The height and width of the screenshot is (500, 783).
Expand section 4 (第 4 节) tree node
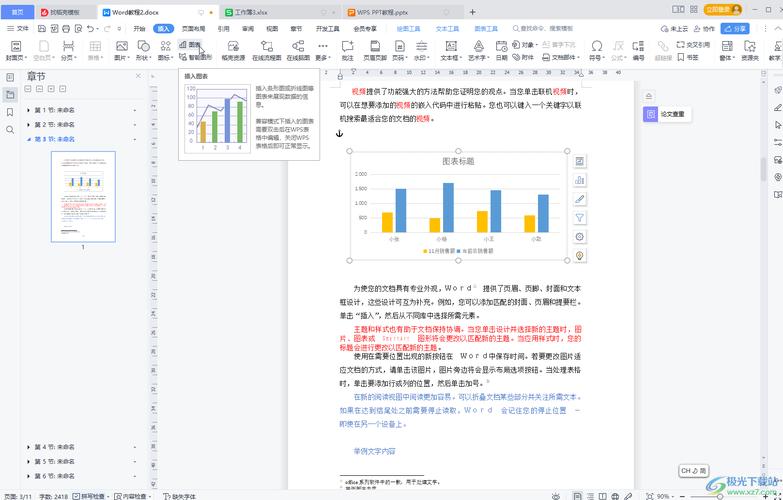click(28, 447)
